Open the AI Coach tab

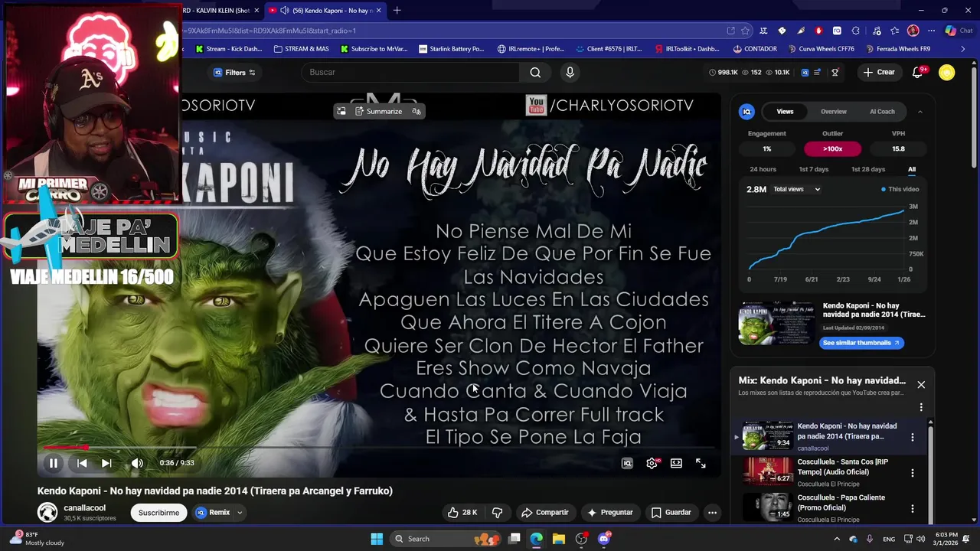click(x=882, y=112)
